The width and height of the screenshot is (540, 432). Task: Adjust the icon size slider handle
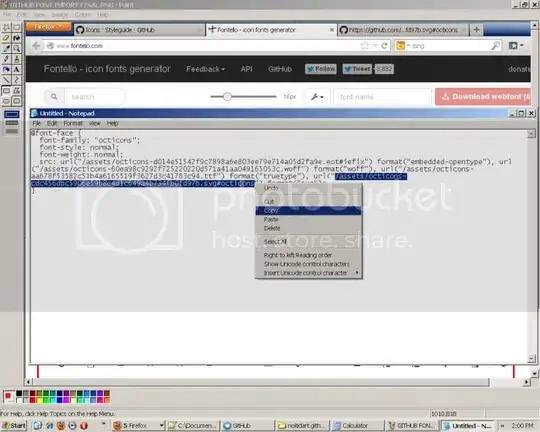click(227, 97)
